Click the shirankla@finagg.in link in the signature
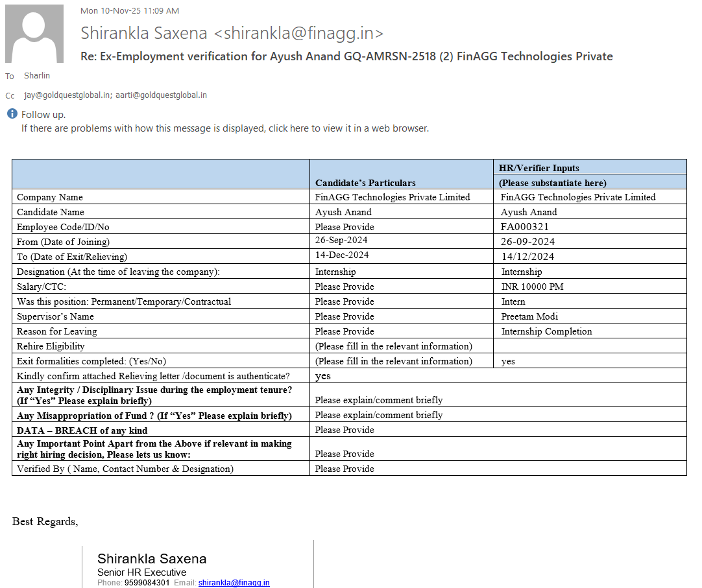Screen dimensions: 702x588 click(234, 583)
